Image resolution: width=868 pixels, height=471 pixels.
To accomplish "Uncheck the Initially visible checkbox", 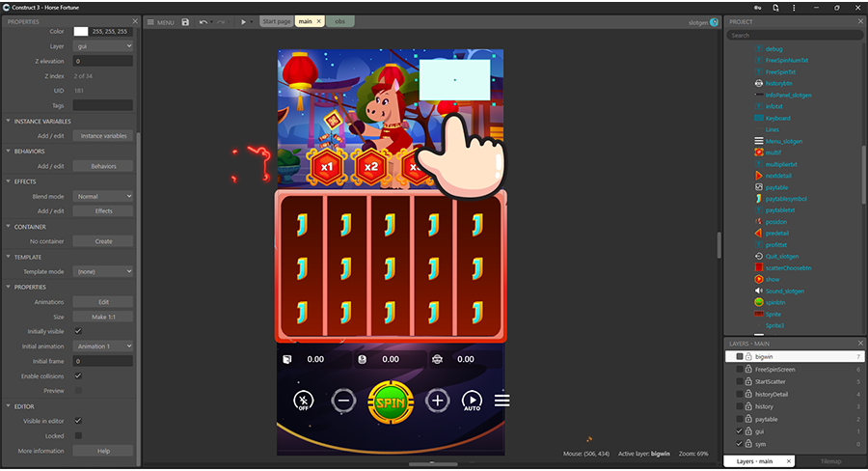I will [78, 331].
